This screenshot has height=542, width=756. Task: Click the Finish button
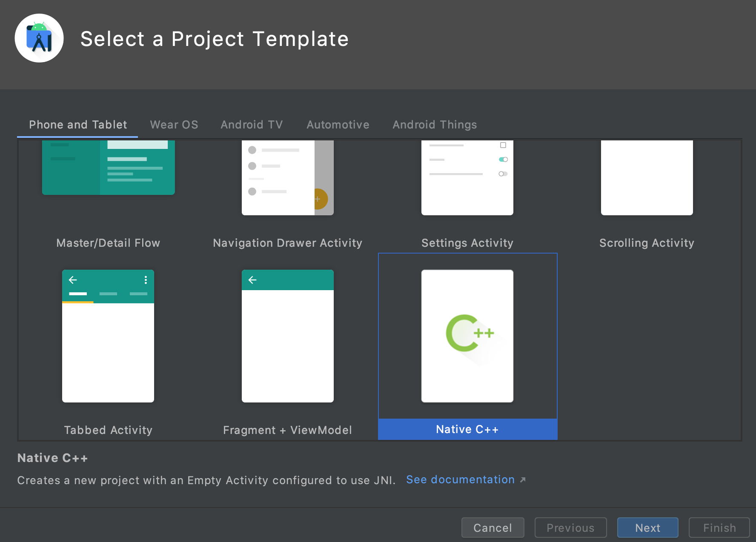(719, 528)
